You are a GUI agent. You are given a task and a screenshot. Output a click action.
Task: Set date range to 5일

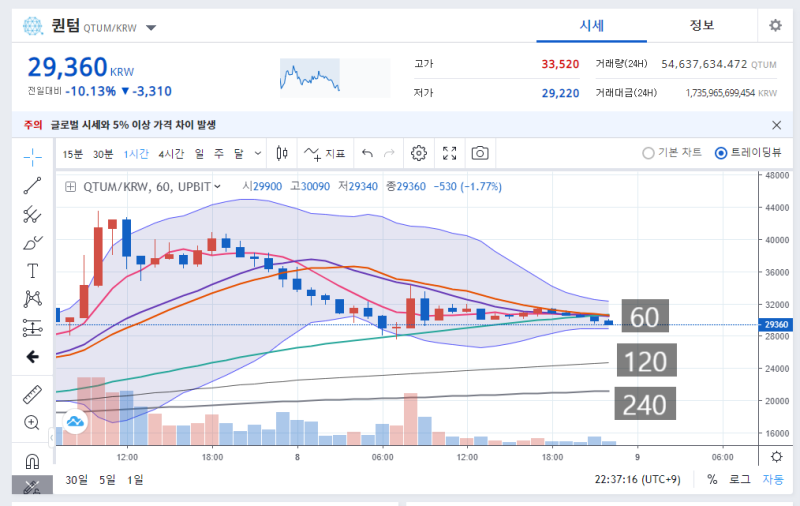click(x=107, y=479)
